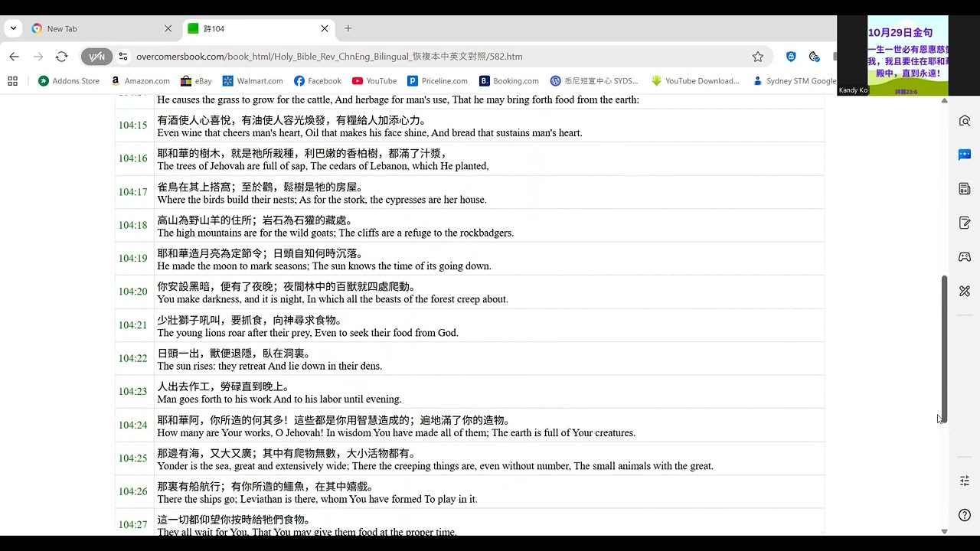Open the Sydney STM Google bookmark

(795, 80)
